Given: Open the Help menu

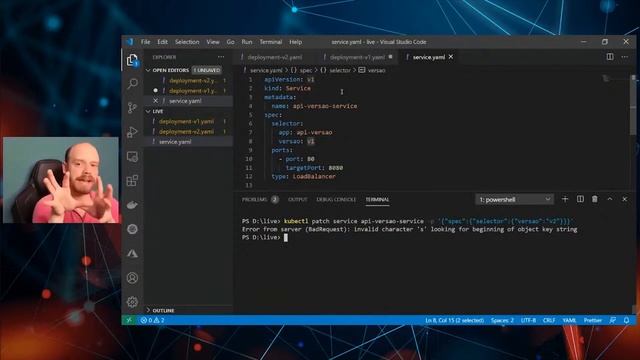Looking at the screenshot, I should click(x=296, y=42).
